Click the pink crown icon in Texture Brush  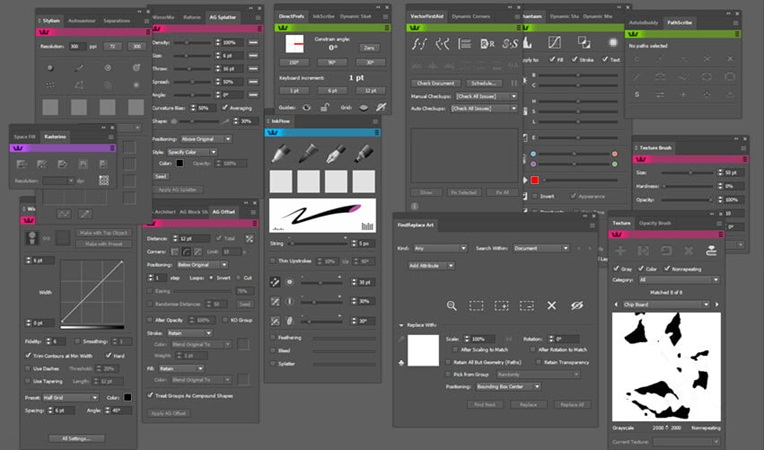(x=640, y=159)
